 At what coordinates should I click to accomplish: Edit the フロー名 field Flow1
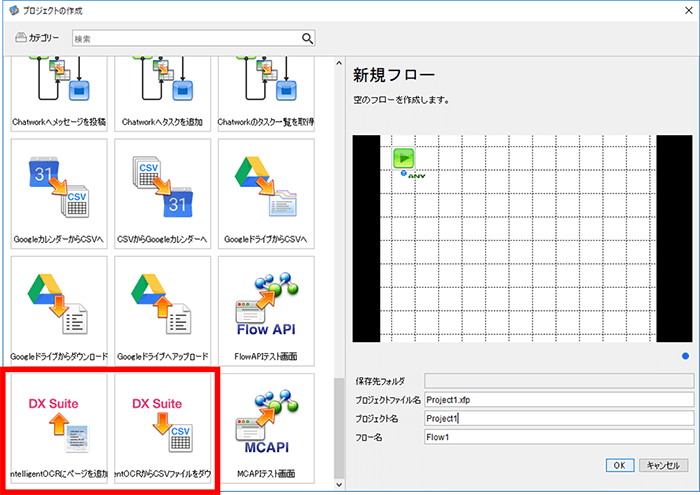pyautogui.click(x=559, y=437)
